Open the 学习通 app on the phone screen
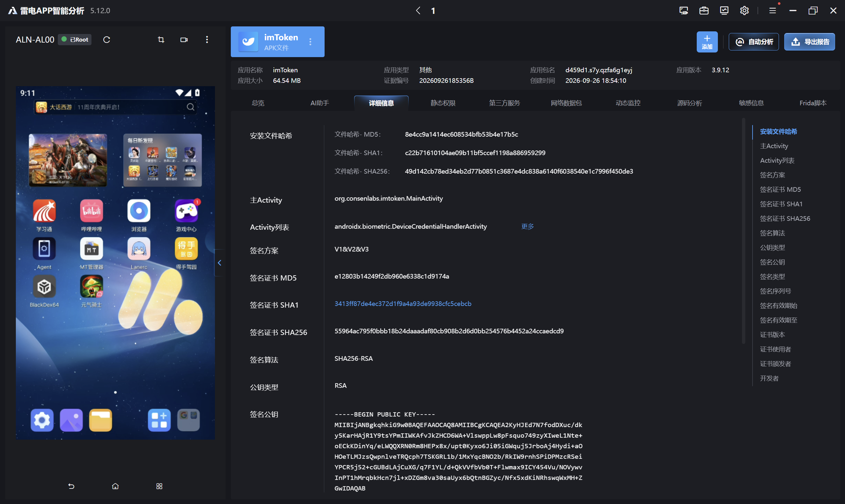The image size is (845, 504). [44, 215]
